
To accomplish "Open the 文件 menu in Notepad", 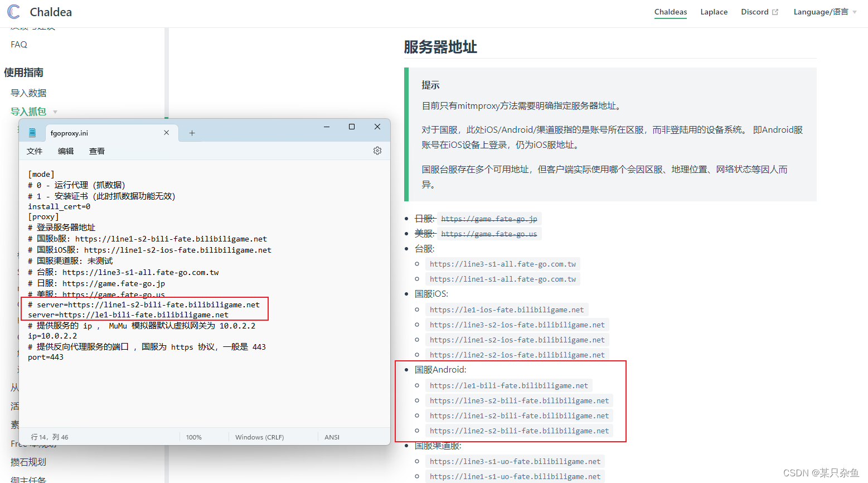I will point(35,151).
